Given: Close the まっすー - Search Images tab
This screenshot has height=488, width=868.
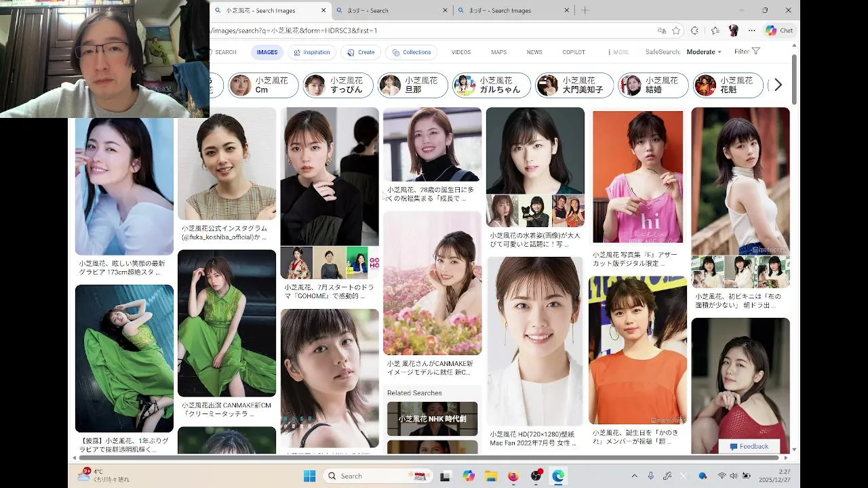Looking at the screenshot, I should coord(567,10).
